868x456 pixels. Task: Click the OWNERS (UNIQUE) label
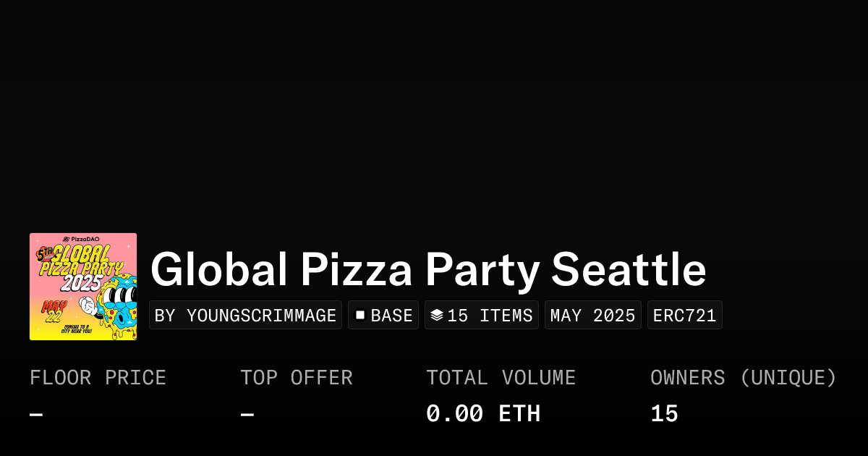click(743, 378)
